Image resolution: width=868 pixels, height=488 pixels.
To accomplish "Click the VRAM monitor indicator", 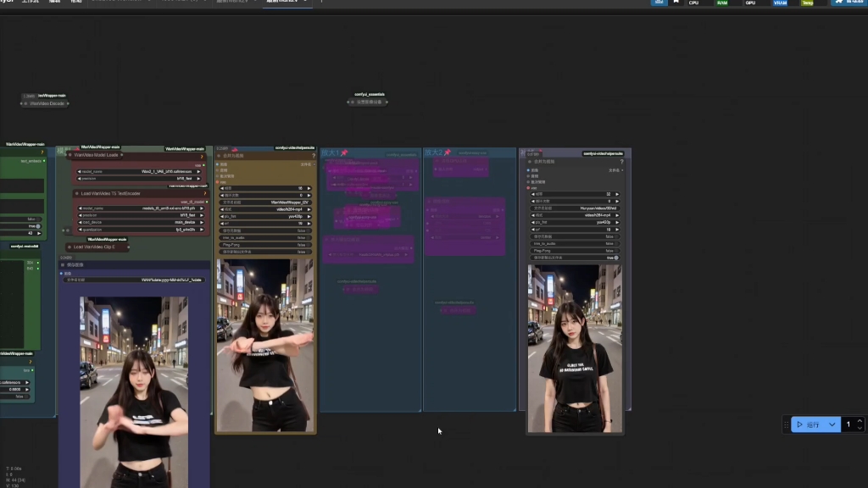I will pyautogui.click(x=780, y=3).
